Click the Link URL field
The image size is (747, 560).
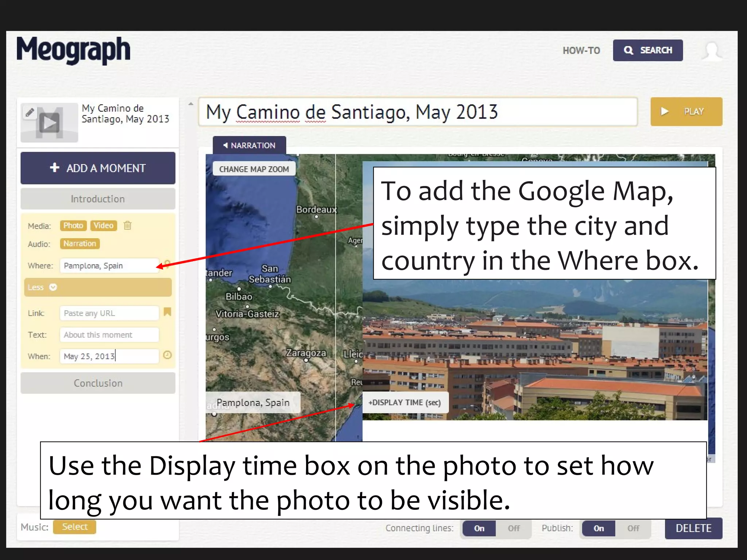(x=109, y=313)
